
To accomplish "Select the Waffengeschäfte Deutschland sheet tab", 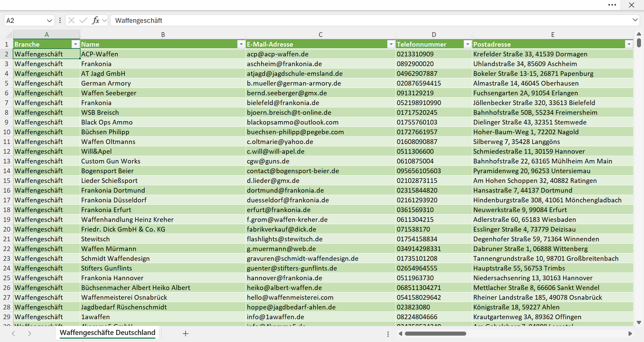I will [x=107, y=333].
